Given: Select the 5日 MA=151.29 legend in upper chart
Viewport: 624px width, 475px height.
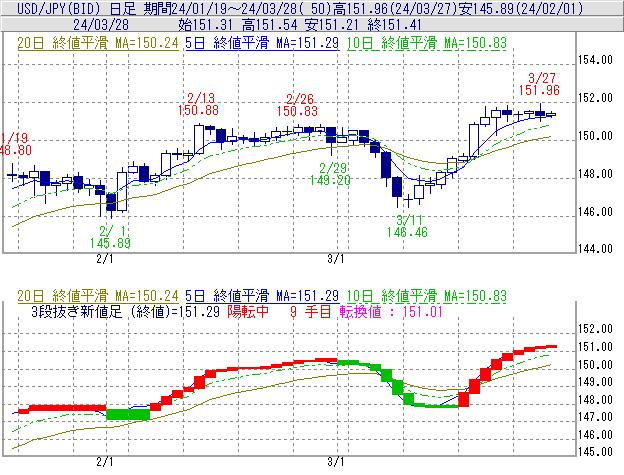Looking at the screenshot, I should tap(262, 43).
